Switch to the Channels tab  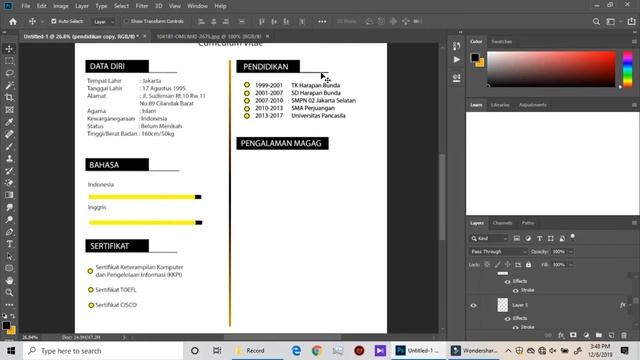click(502, 223)
